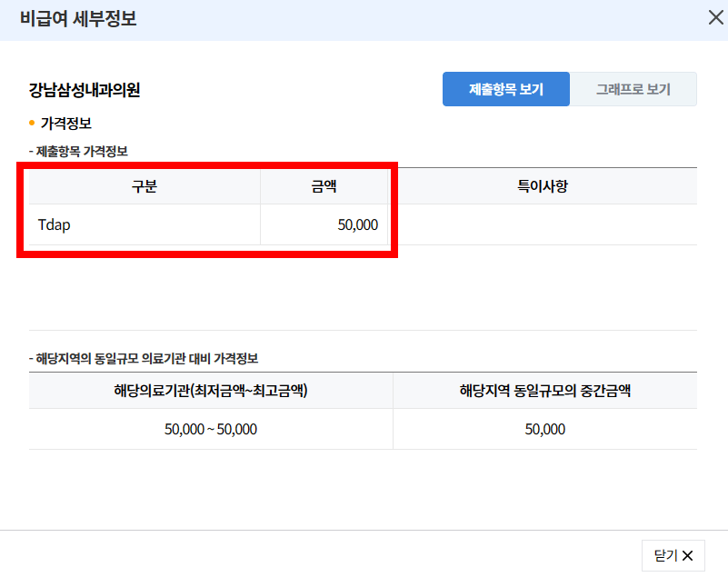Select the 제출항목 보기 tab
This screenshot has width=728, height=577.
point(505,89)
